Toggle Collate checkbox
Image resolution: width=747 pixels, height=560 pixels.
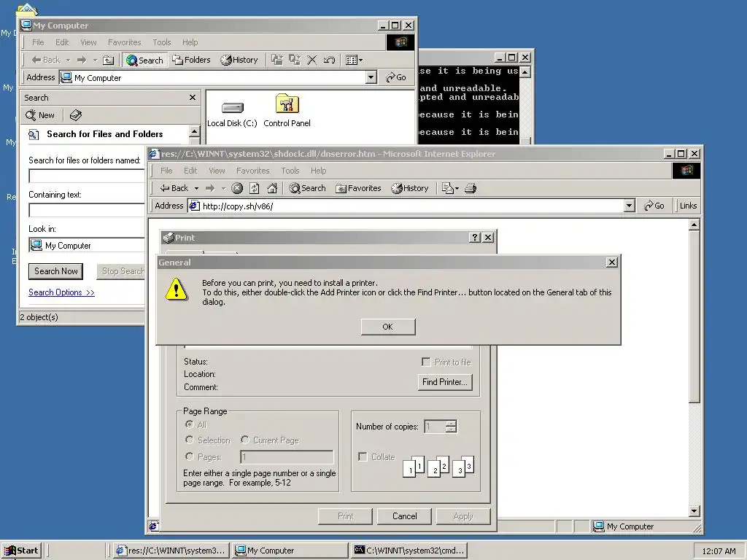pos(363,456)
